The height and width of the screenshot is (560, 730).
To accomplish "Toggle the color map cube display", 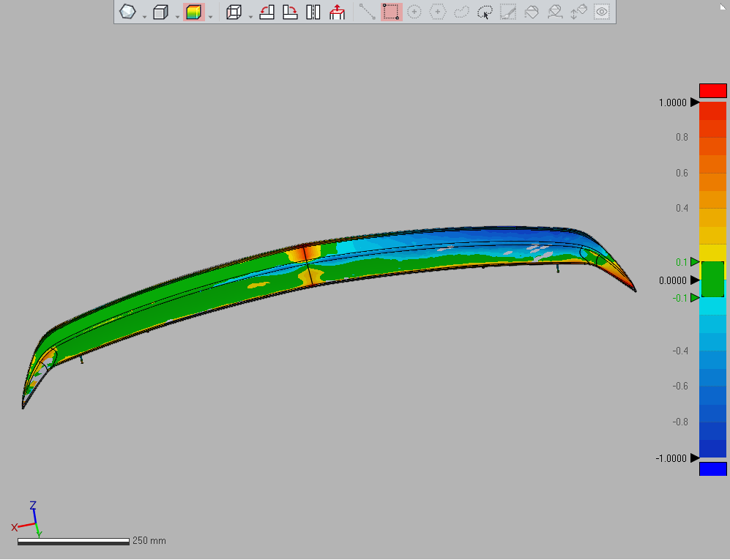I will click(x=193, y=12).
